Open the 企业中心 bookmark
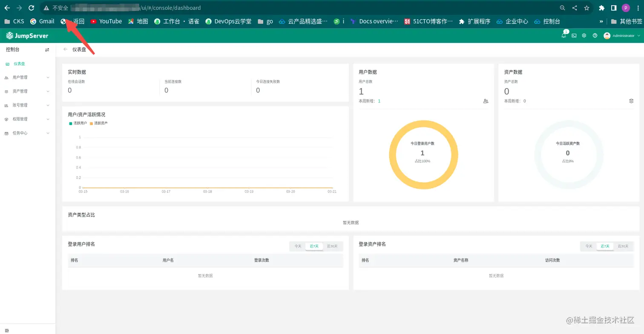 coord(512,21)
